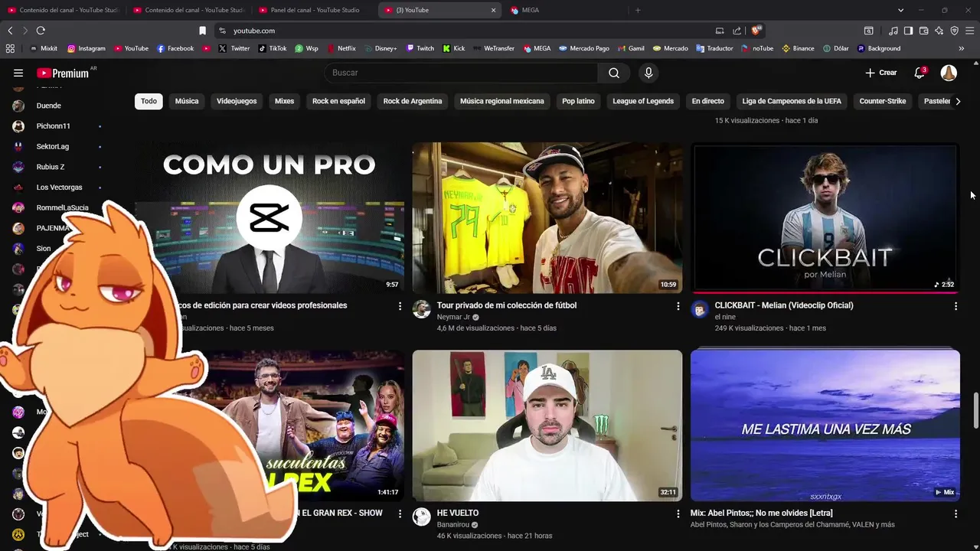
Task: Open the Instagram bookmark
Action: coord(86,48)
